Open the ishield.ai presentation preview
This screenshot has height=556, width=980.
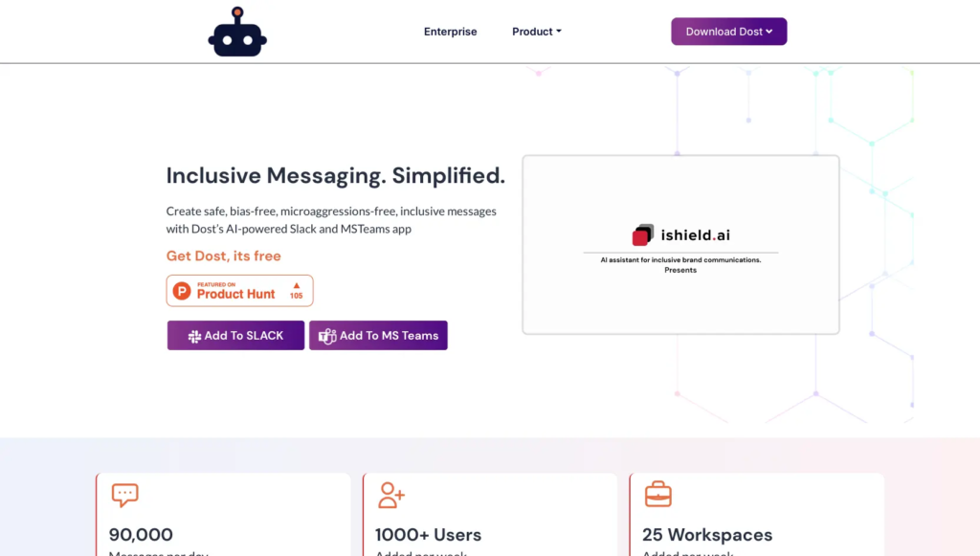point(680,245)
